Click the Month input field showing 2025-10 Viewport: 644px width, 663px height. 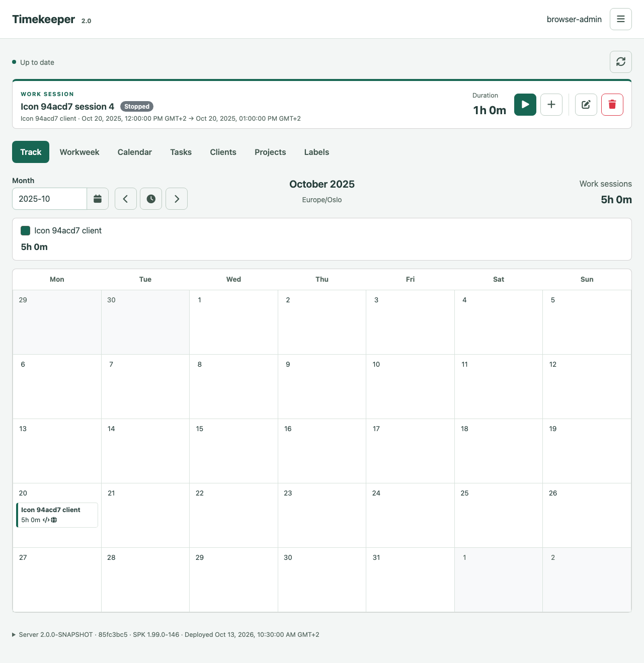click(x=49, y=199)
